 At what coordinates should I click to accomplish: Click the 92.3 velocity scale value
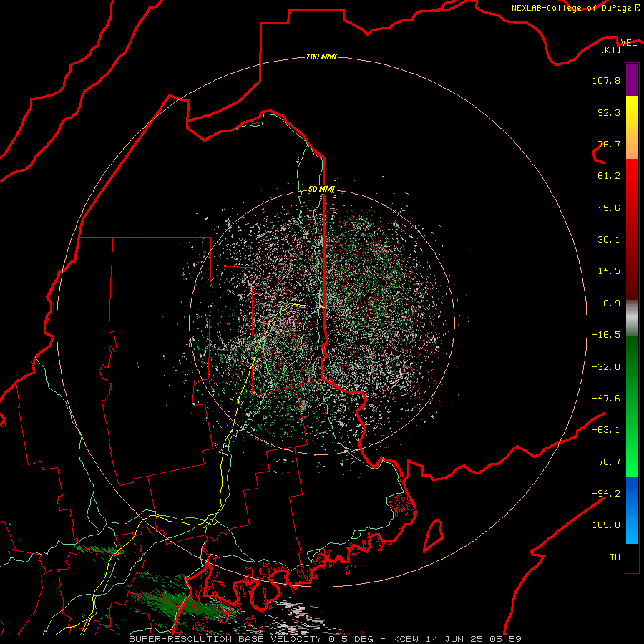609,112
